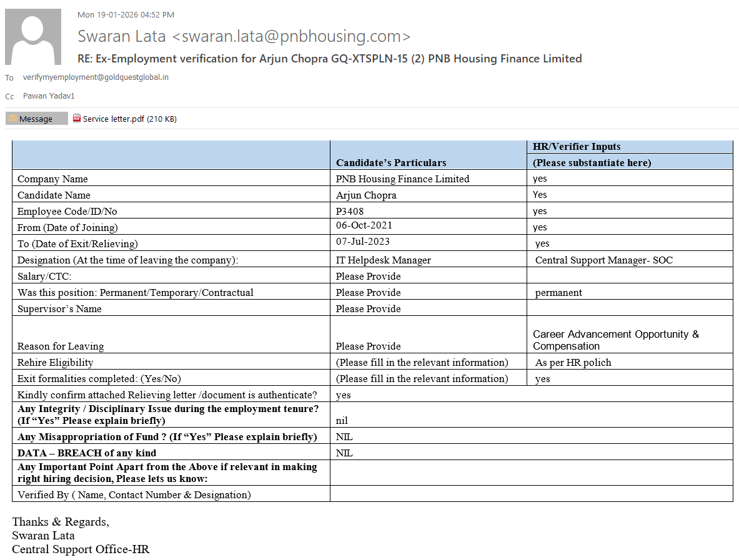Screen dimensions: 739x560
Task: Click 'Please Provide' in Supervisor's Name row
Action: pos(368,309)
